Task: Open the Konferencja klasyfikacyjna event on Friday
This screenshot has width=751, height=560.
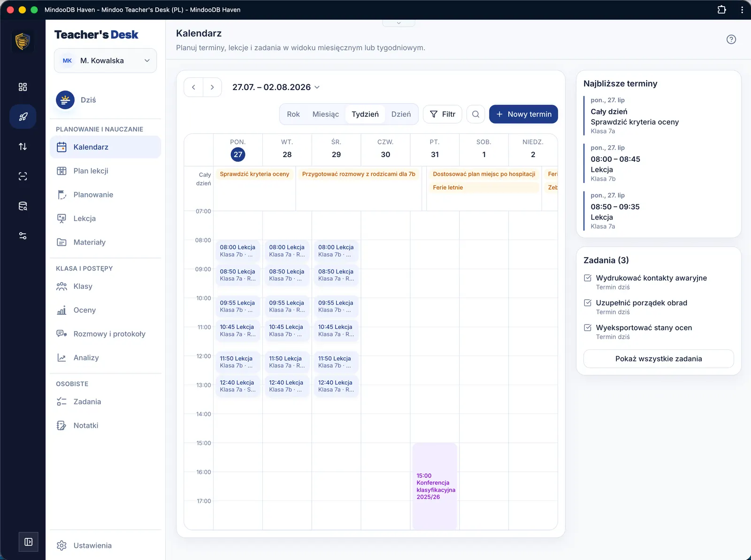Action: 435,486
